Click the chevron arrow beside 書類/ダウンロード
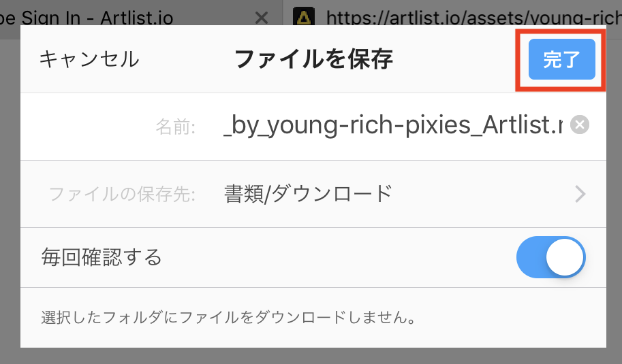This screenshot has height=364, width=622. [580, 195]
